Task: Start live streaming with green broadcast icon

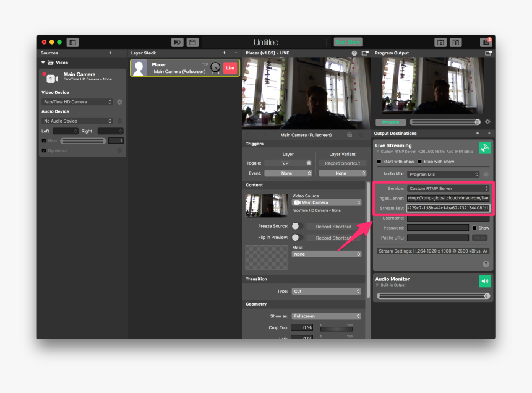Action: [485, 148]
